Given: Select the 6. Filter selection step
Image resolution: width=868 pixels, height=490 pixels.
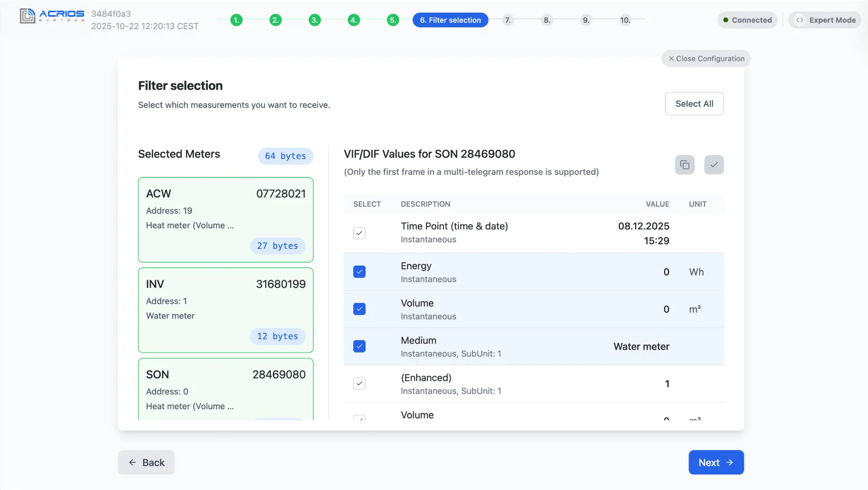Looking at the screenshot, I should 450,20.
